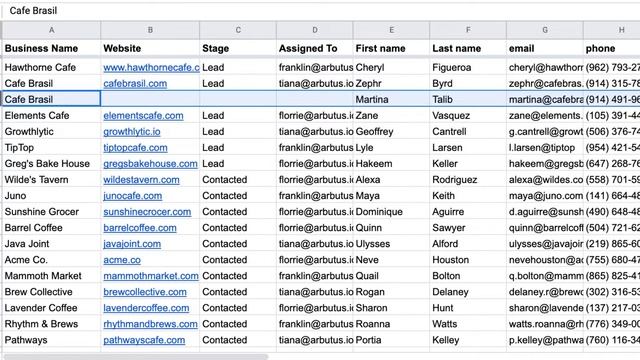Select the Figueroa last name cell

(468, 67)
